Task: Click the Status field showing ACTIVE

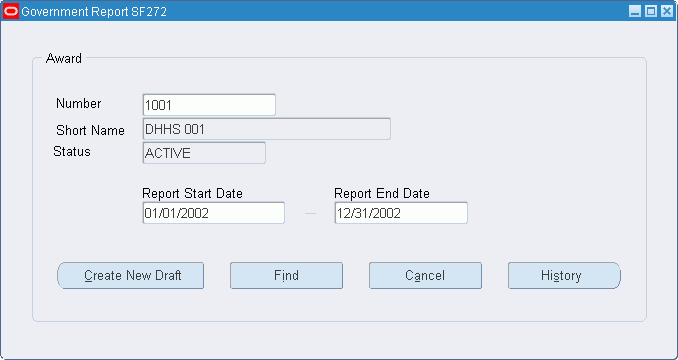Action: pos(204,153)
